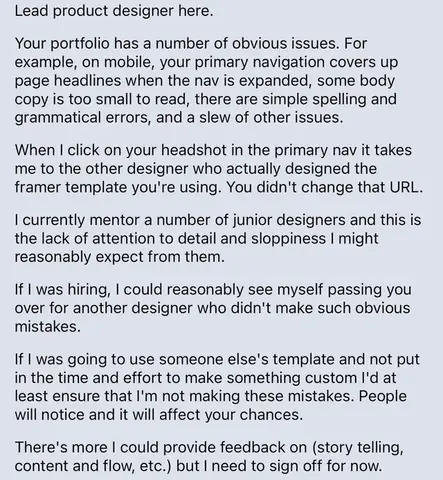Click the parenthetical "(story telling,"
The width and height of the screenshot is (443, 480).
(357, 448)
